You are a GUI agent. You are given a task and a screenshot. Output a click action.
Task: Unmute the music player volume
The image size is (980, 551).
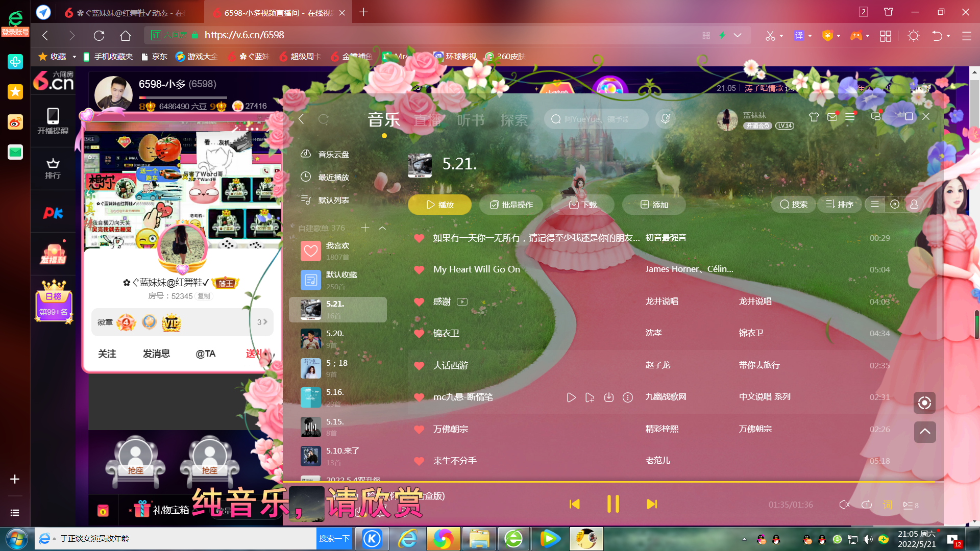point(844,505)
